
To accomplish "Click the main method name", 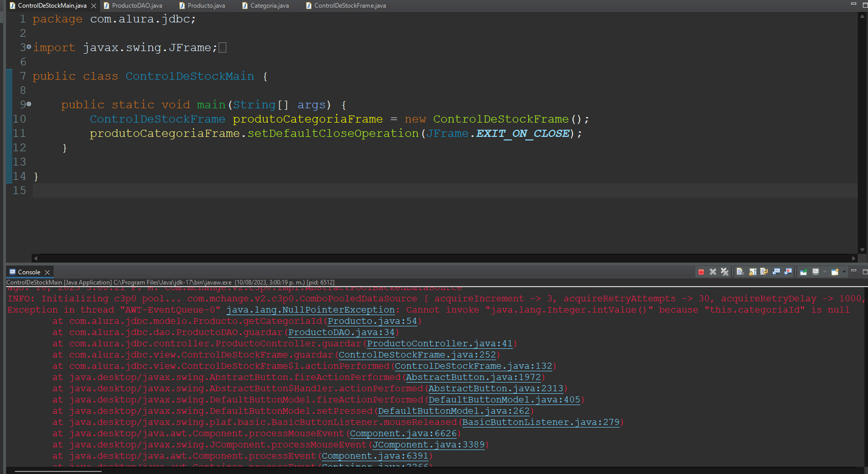I will point(211,105).
